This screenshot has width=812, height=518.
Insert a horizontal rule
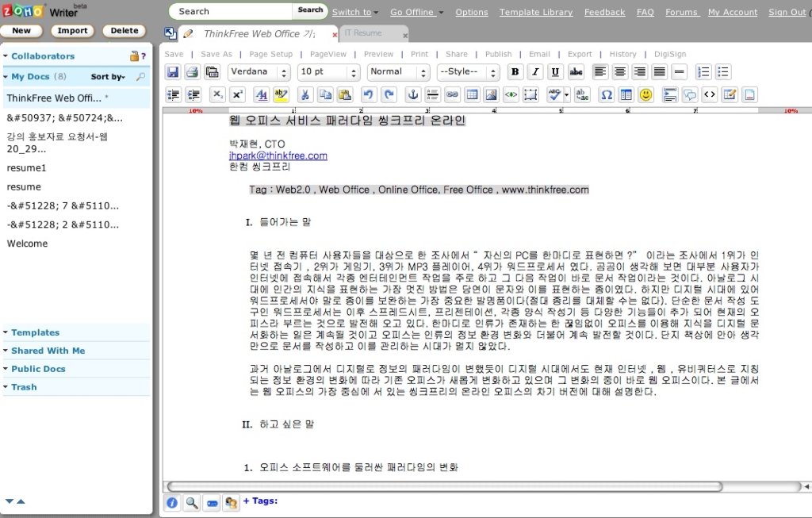point(680,72)
